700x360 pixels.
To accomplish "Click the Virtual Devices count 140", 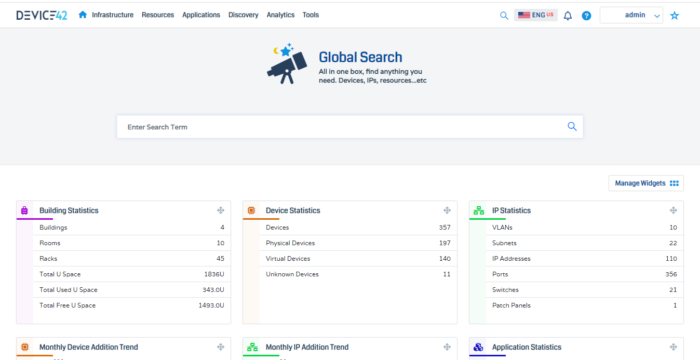I will pos(445,259).
